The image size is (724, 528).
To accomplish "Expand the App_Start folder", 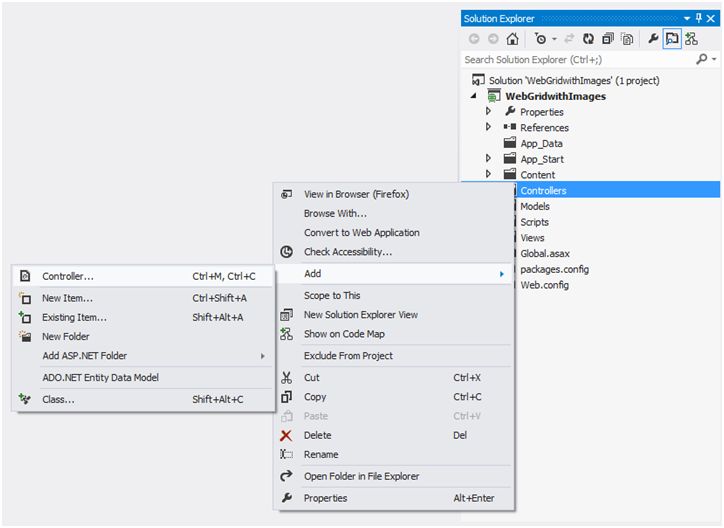I will click(489, 158).
